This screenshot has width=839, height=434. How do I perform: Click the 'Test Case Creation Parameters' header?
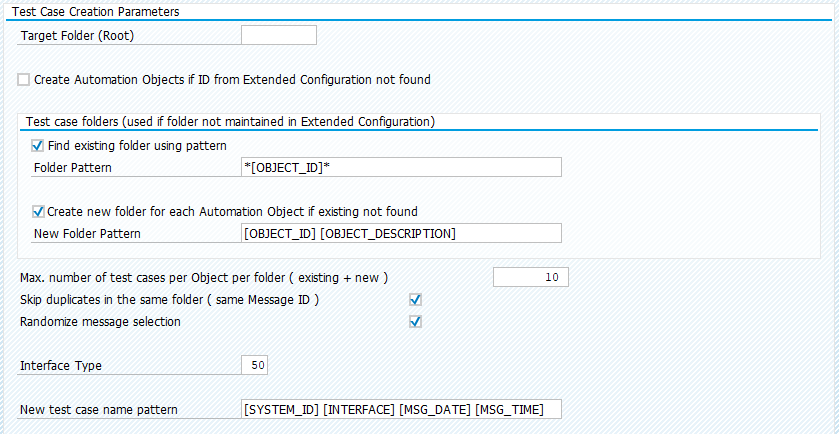coord(96,11)
